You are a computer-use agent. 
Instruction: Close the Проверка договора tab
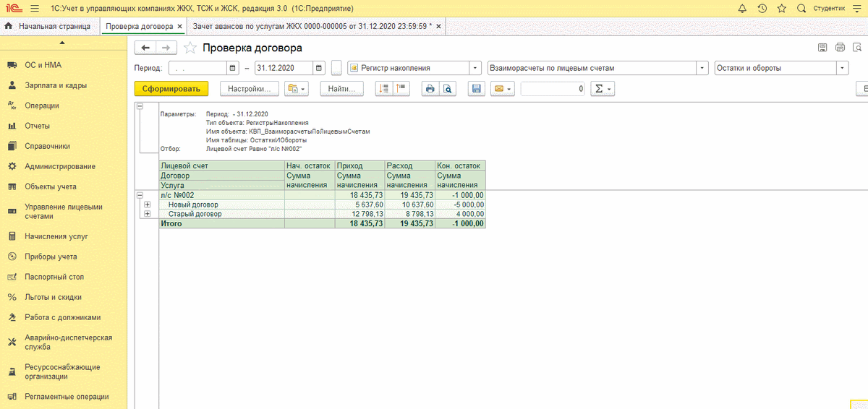179,27
